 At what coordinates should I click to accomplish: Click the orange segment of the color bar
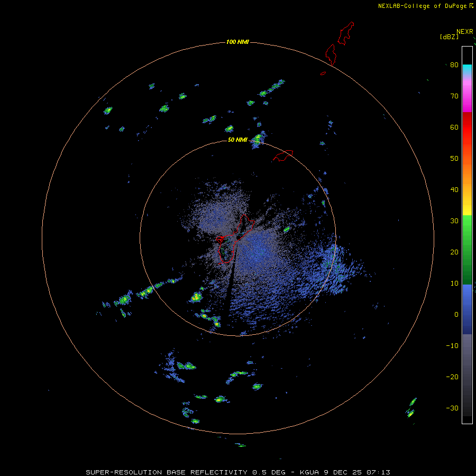click(x=467, y=176)
